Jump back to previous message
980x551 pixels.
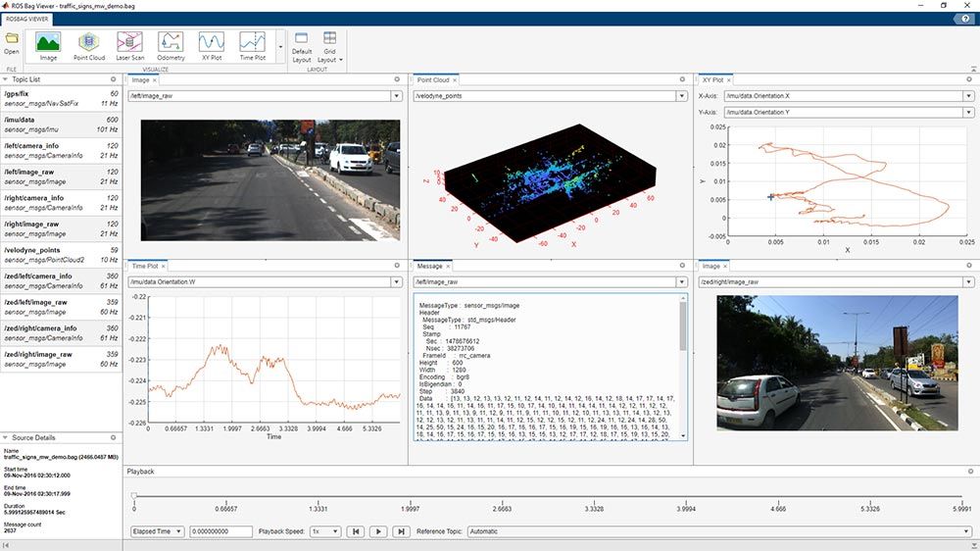[357, 531]
